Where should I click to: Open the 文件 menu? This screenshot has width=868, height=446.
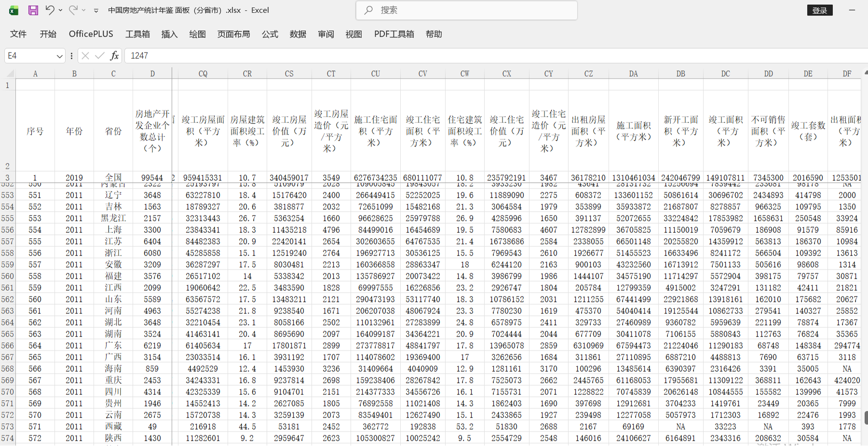click(x=18, y=34)
